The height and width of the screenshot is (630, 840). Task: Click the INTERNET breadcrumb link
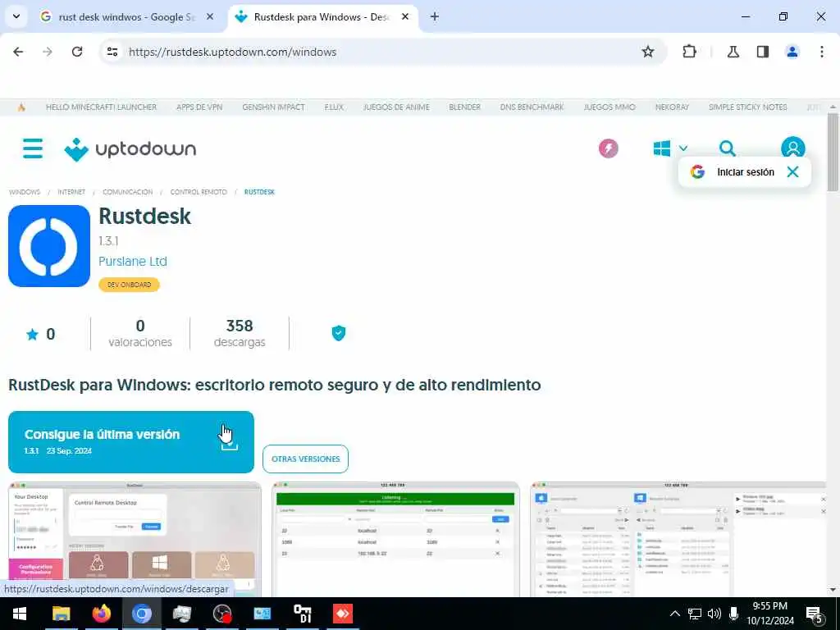pos(71,192)
